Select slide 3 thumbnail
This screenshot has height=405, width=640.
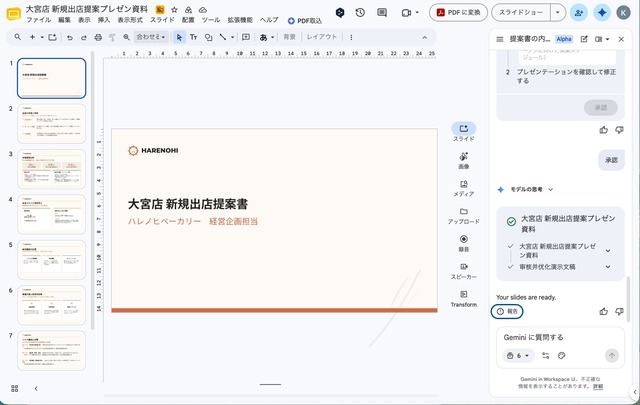coord(51,169)
